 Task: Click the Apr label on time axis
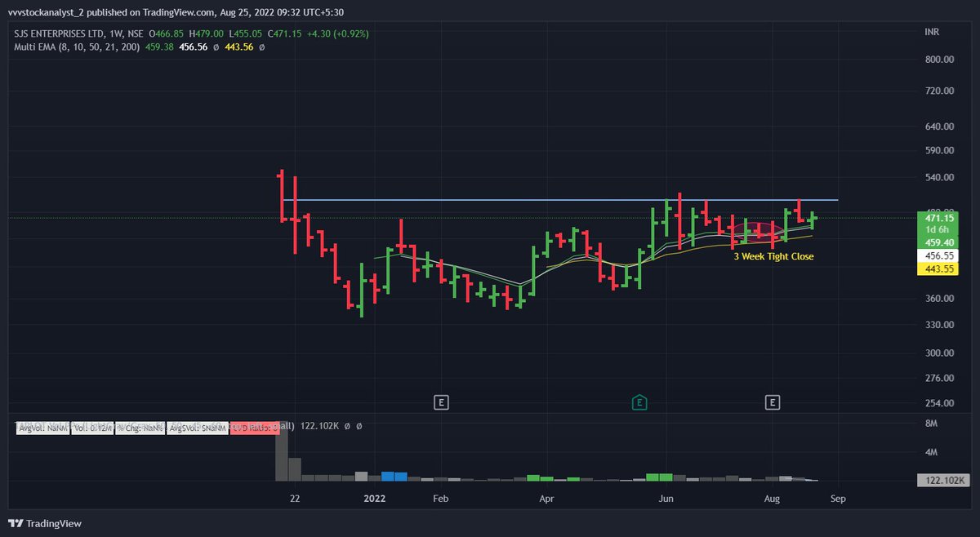[x=546, y=497]
